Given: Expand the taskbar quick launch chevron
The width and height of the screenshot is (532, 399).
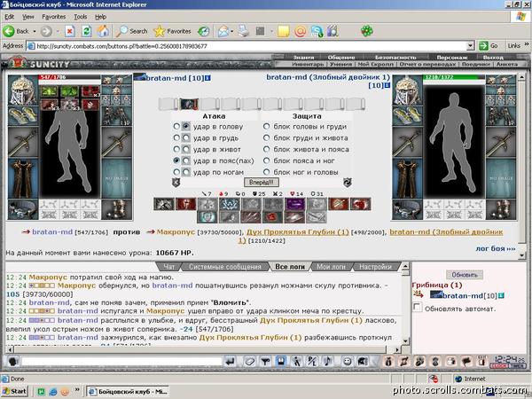Looking at the screenshot, I should 77,390.
